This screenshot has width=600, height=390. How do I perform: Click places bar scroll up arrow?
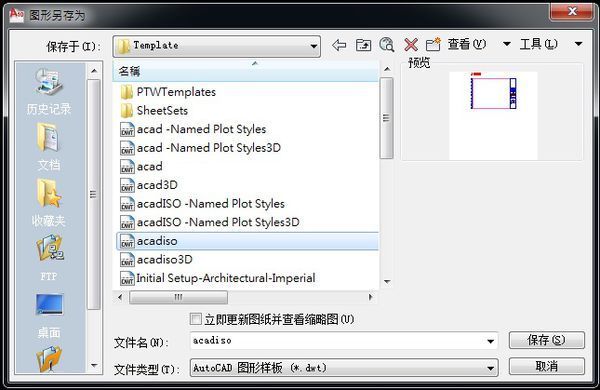pyautogui.click(x=94, y=71)
